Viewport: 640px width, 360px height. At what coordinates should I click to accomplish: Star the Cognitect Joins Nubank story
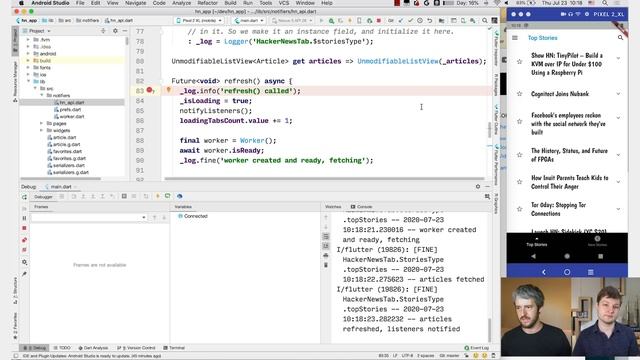click(x=520, y=94)
